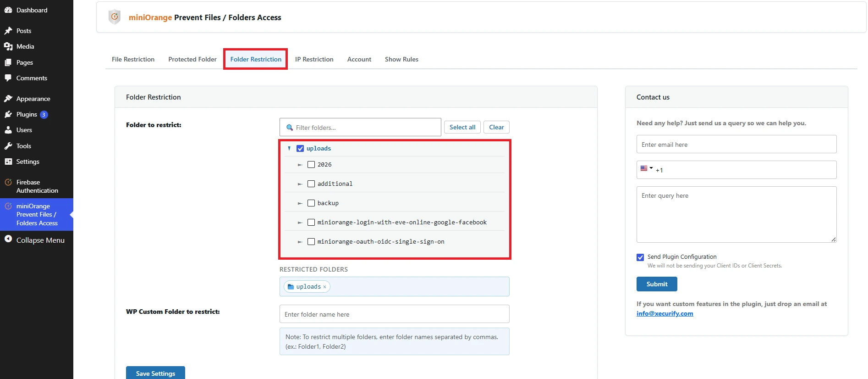Click the backup folder name
This screenshot has height=379, width=868.
tap(328, 203)
